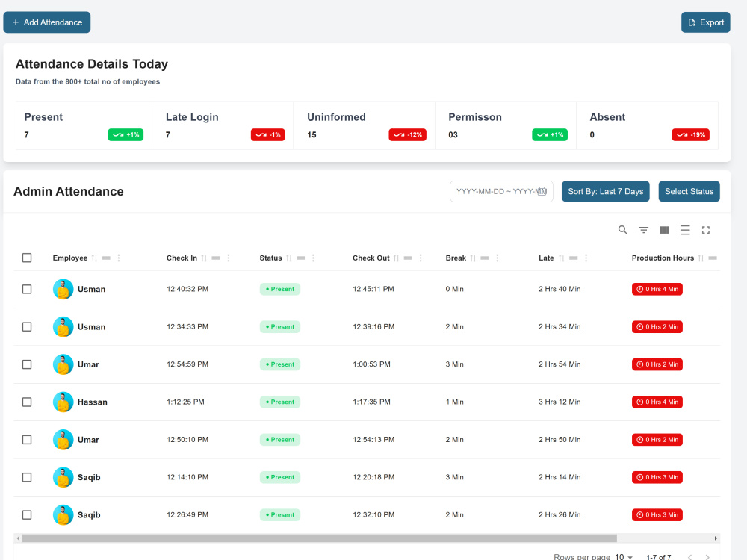Image resolution: width=747 pixels, height=560 pixels.
Task: Check row Usman 12:40:32 PM
Action: pos(27,290)
